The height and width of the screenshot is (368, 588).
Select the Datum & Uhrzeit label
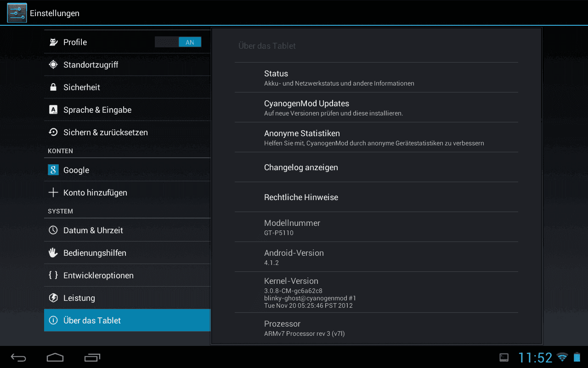pos(93,230)
